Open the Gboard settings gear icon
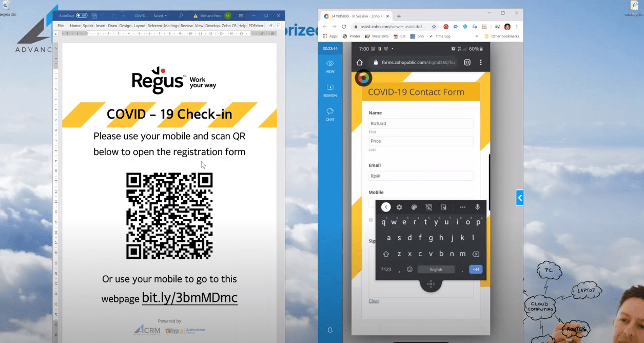Image resolution: width=644 pixels, height=343 pixels. (399, 207)
